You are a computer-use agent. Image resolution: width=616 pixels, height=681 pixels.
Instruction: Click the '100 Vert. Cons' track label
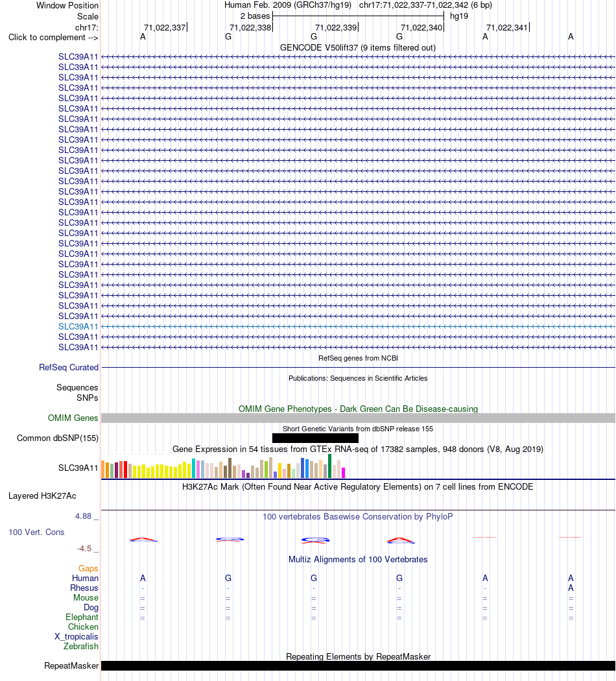[x=36, y=532]
